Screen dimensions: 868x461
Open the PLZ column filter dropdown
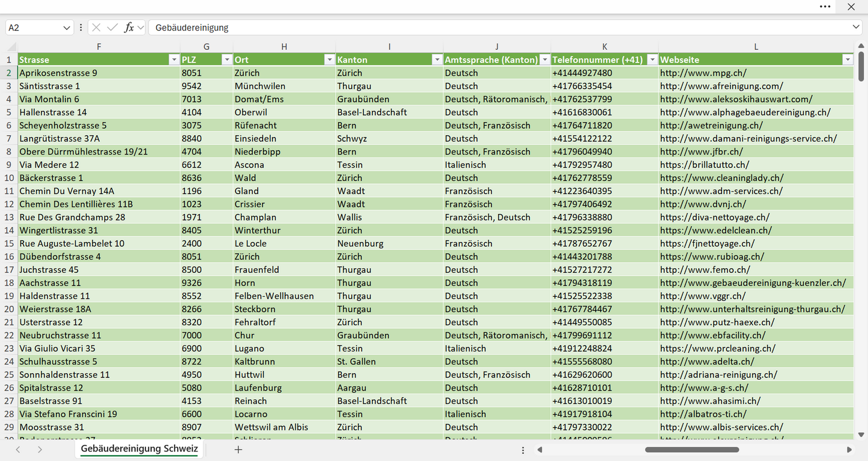coord(226,60)
